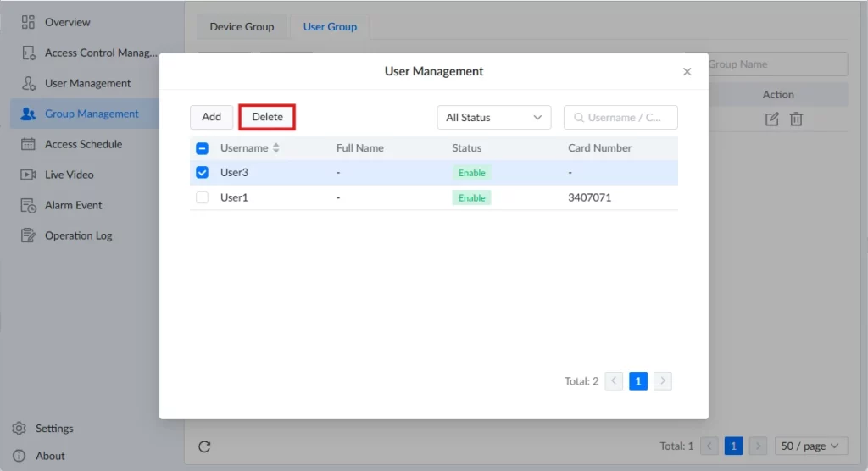Sort by Username column arrows
Image resolution: width=868 pixels, height=471 pixels.
coord(275,147)
